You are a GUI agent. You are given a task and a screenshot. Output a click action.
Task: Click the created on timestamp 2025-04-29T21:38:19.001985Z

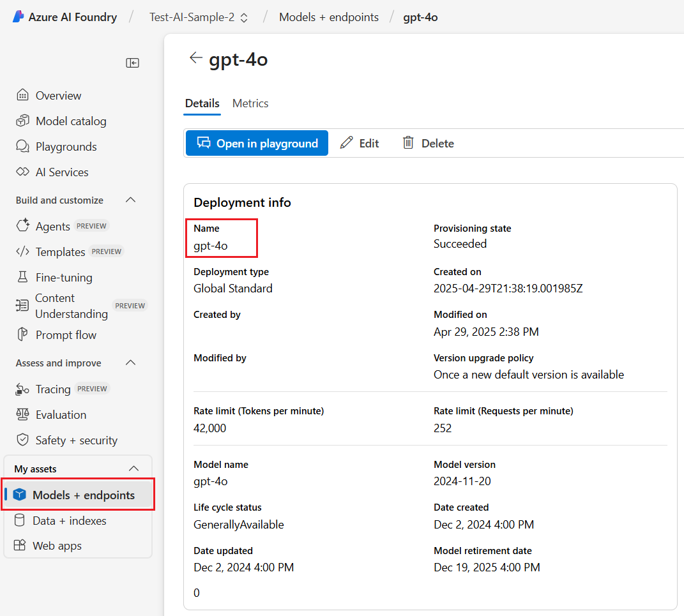click(508, 288)
